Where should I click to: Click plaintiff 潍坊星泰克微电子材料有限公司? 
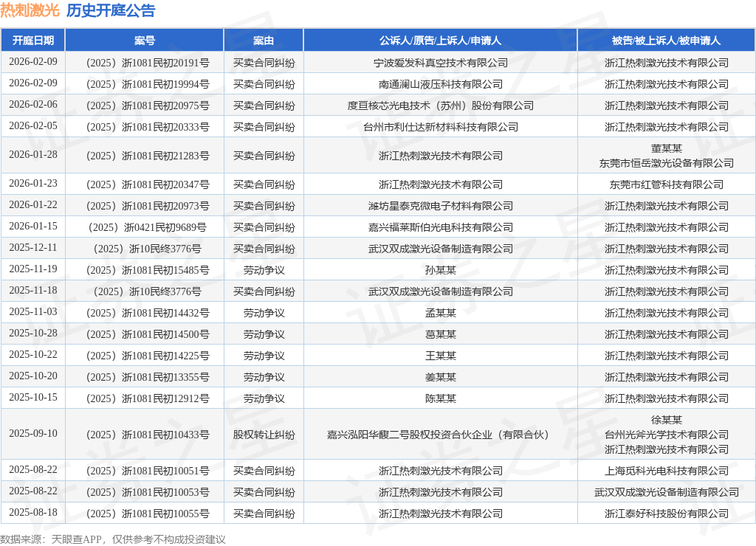[x=441, y=206]
